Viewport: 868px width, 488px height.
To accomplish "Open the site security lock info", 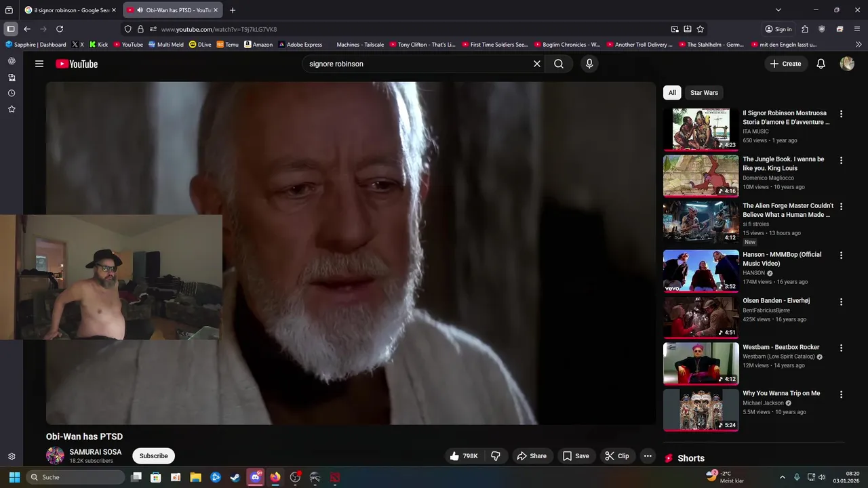I will (x=140, y=29).
